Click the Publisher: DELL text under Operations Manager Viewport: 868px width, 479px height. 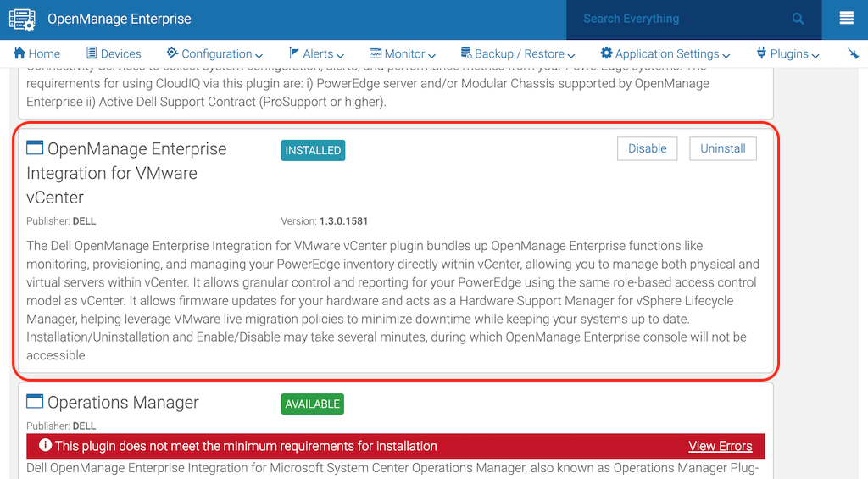click(x=61, y=426)
